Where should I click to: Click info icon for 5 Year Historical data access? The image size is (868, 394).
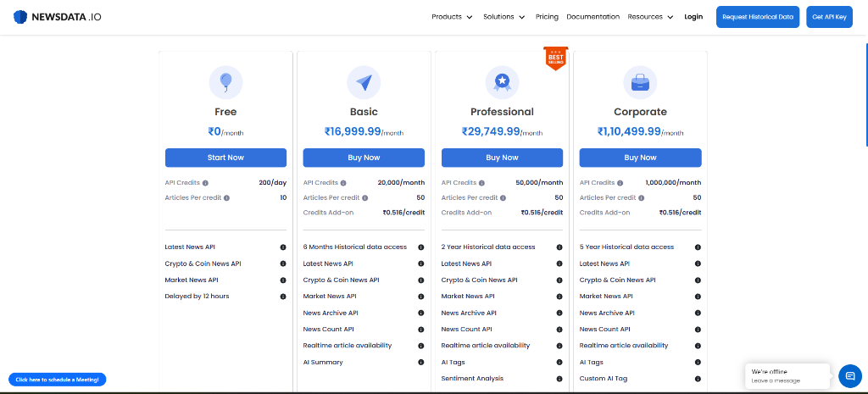pos(698,247)
